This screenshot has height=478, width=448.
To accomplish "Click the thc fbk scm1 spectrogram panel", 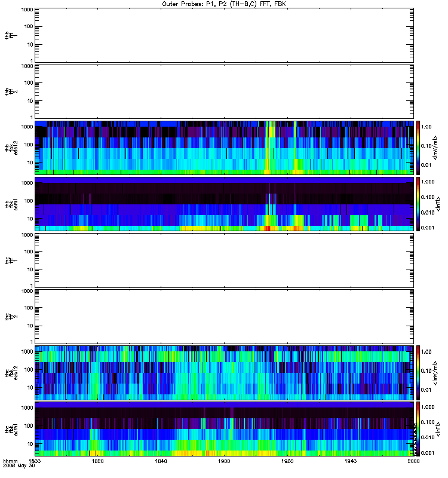I will coord(224,429).
